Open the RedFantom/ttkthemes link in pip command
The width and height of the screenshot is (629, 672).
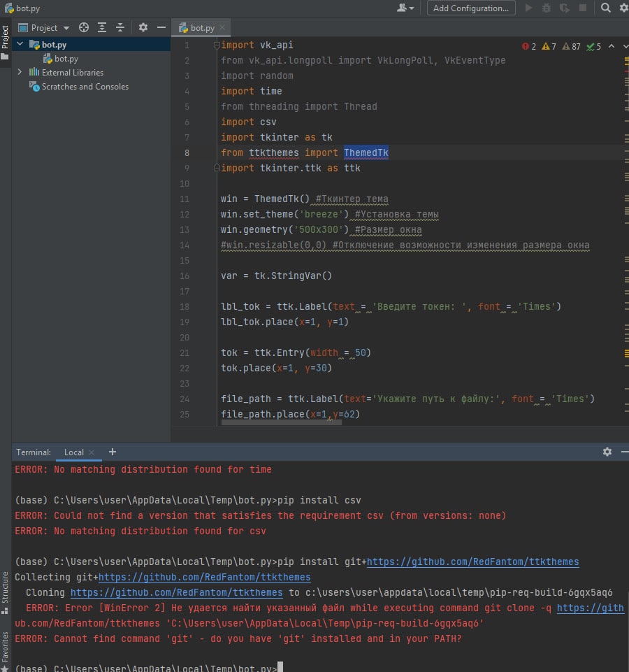472,562
